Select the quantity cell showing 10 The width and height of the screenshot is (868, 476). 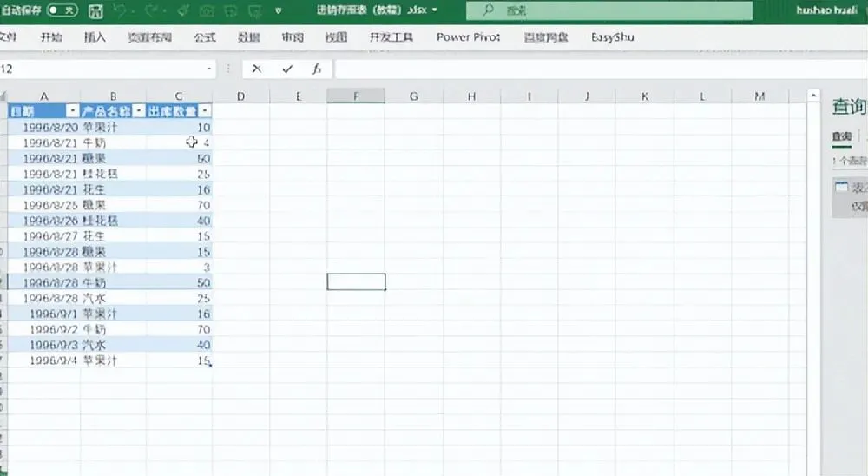click(180, 128)
